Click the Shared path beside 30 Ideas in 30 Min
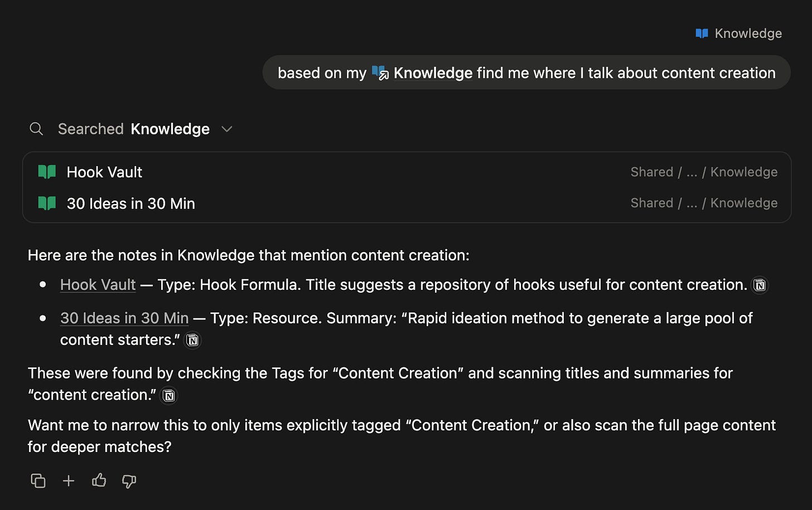 (704, 203)
